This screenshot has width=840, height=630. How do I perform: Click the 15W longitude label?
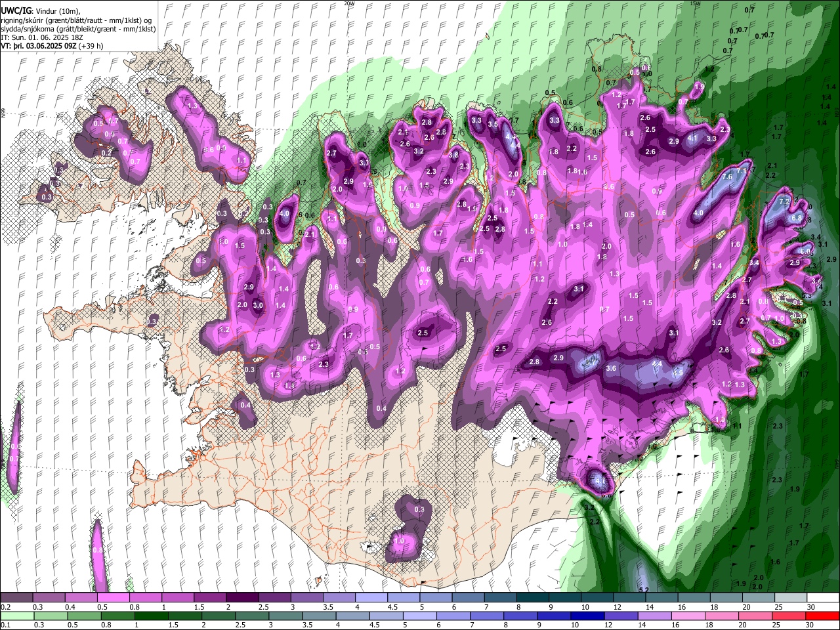point(696,3)
